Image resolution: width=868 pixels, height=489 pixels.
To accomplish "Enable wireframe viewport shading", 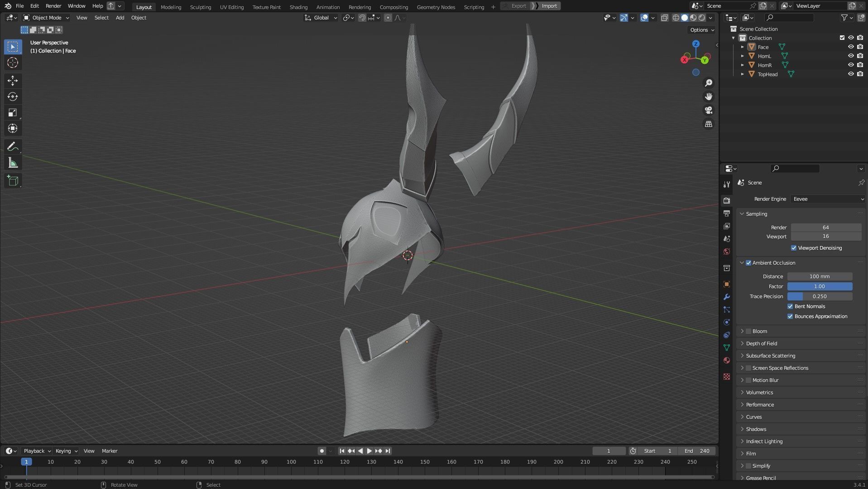I will point(676,18).
